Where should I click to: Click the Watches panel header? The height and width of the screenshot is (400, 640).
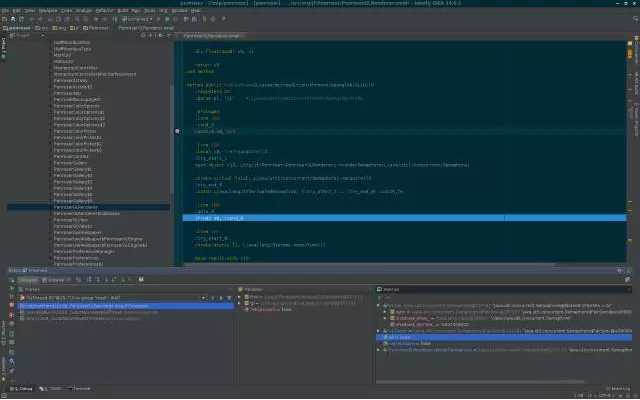tap(504, 289)
